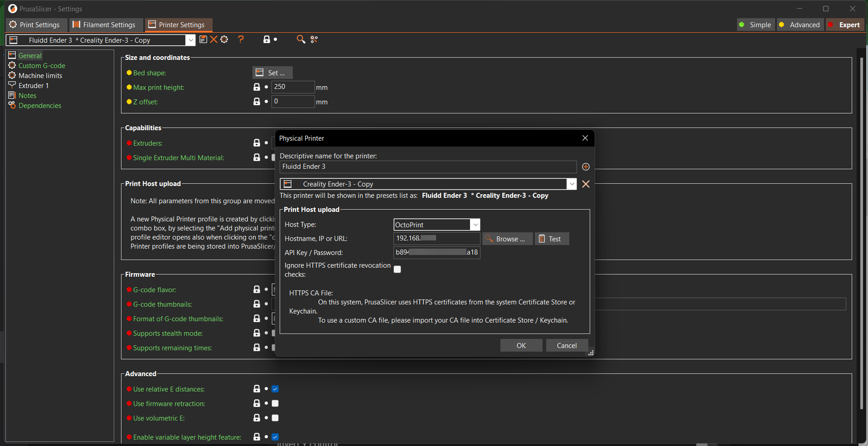Open the search settings magnifier icon

pos(301,39)
